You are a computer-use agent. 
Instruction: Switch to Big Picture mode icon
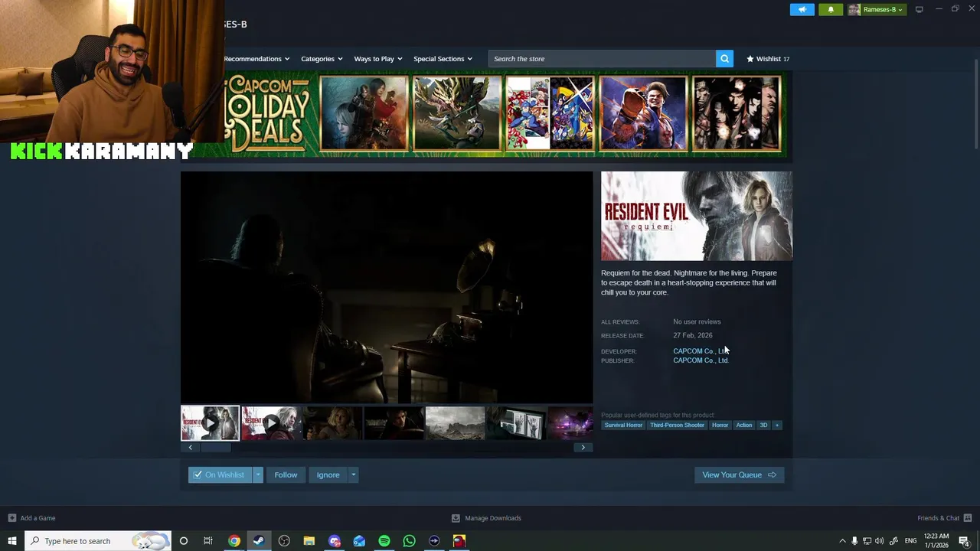click(920, 9)
